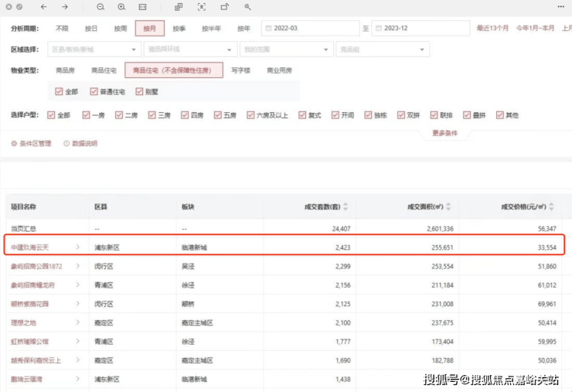Viewport: 572px width, 392px height.
Task: Toggle the 三房 room-type checkbox
Action: pos(152,115)
